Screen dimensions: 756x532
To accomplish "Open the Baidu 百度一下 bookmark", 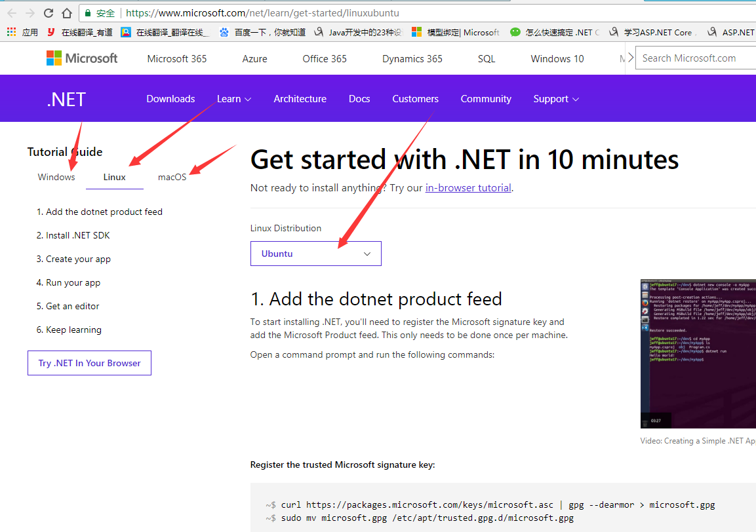I will (263, 32).
